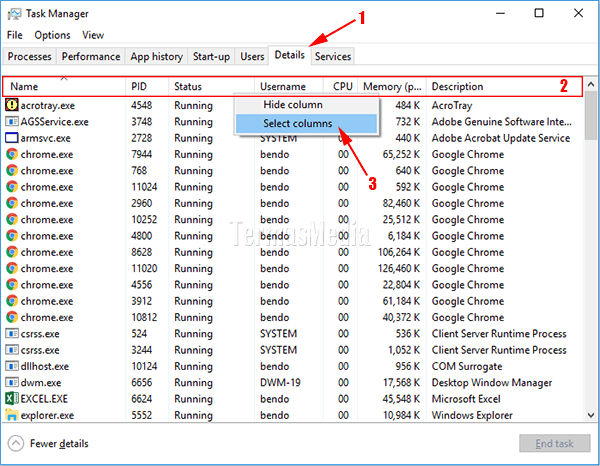Viewport: 600px width, 466px height.
Task: Click the Adobe Genuine Software description
Action: pos(502,122)
